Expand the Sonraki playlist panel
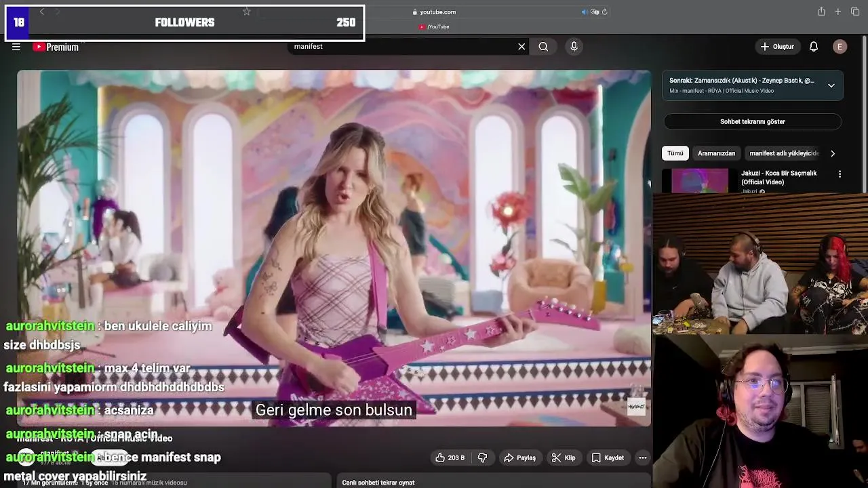This screenshot has height=488, width=868. (831, 85)
